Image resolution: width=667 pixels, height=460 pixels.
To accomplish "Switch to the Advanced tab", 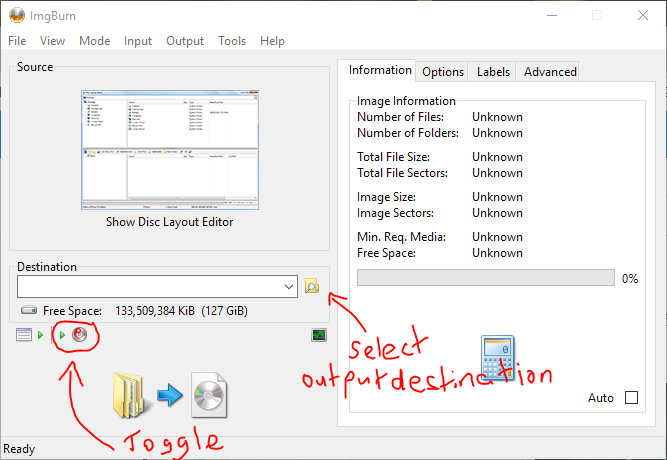I will pyautogui.click(x=549, y=72).
